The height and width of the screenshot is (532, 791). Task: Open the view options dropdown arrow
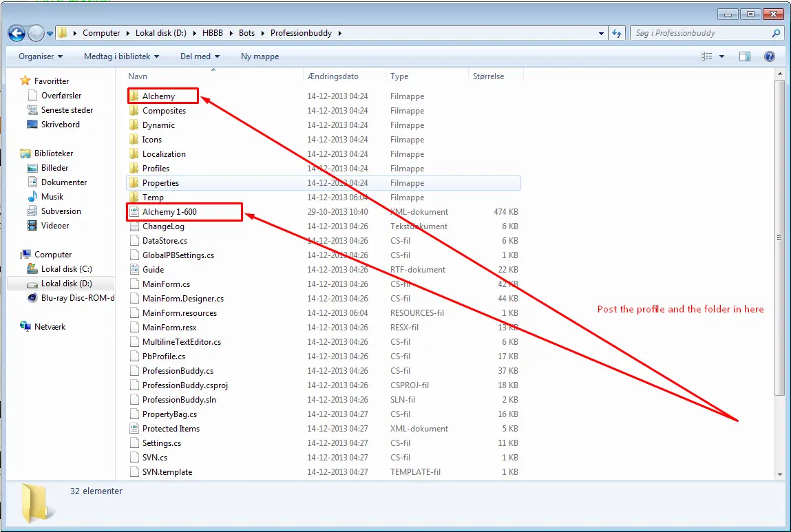coord(721,56)
